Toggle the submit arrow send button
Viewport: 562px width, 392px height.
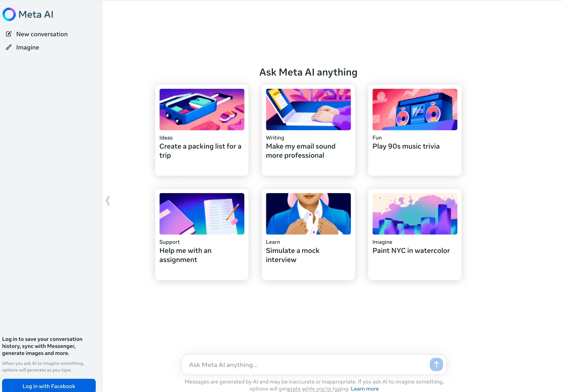(x=436, y=365)
